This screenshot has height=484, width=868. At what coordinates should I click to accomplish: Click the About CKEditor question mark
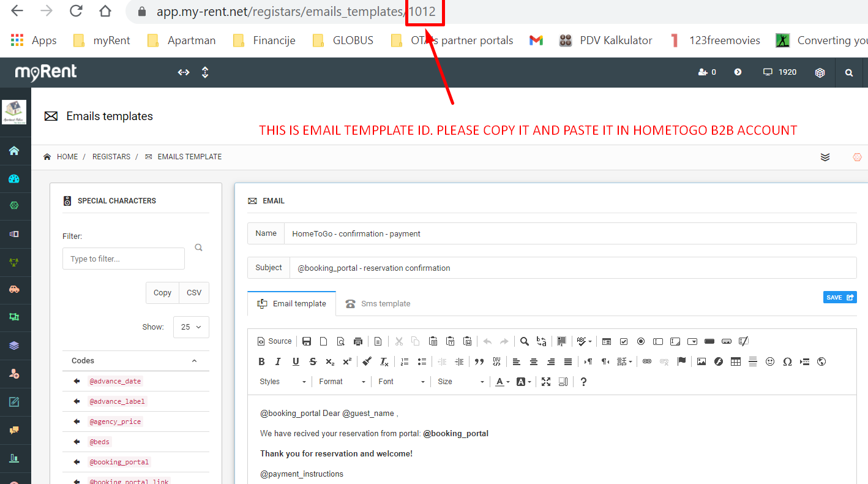(583, 382)
